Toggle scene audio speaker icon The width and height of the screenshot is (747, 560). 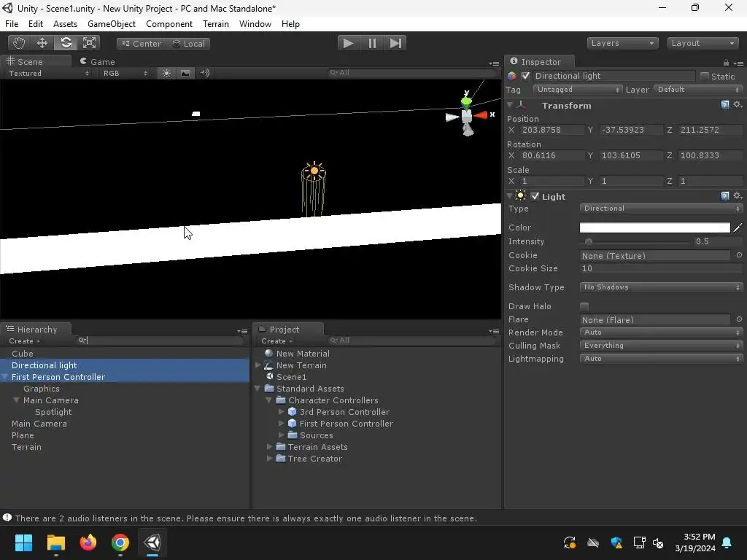pyautogui.click(x=205, y=74)
